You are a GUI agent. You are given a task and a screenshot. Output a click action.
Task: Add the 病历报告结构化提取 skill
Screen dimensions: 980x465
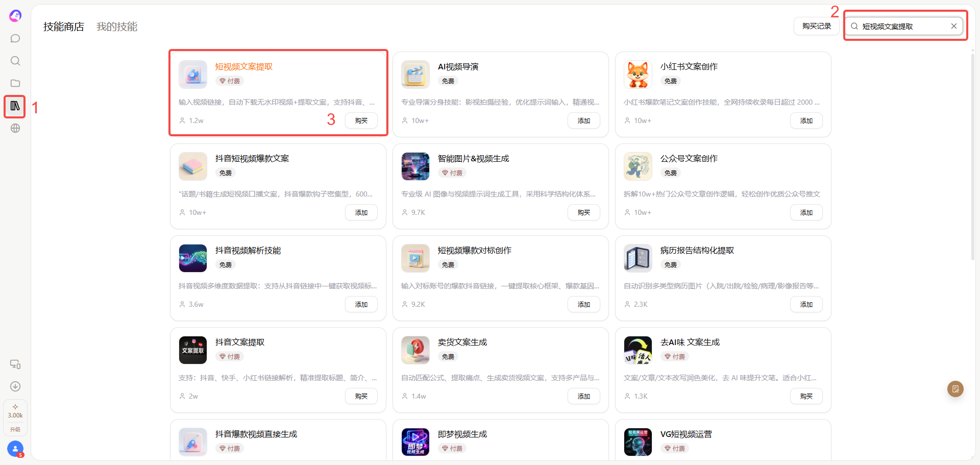[x=806, y=304]
